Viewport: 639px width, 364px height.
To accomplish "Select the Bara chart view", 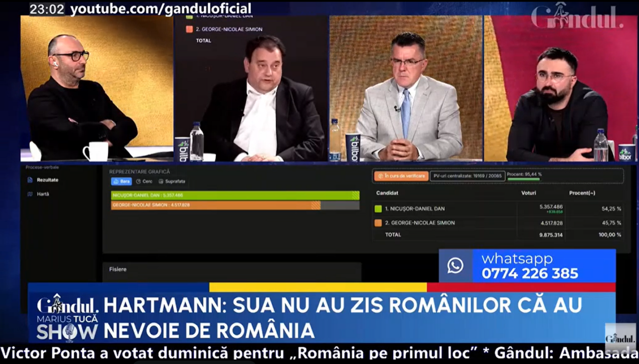I will tap(121, 182).
